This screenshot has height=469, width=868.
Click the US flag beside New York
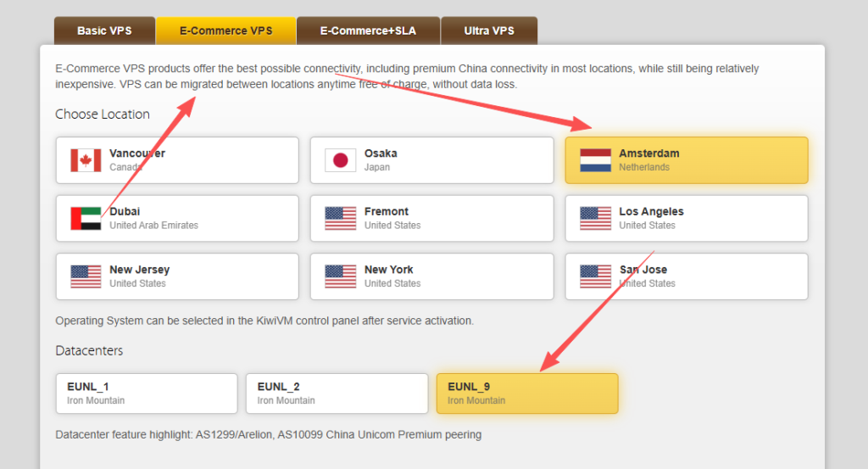tap(340, 276)
